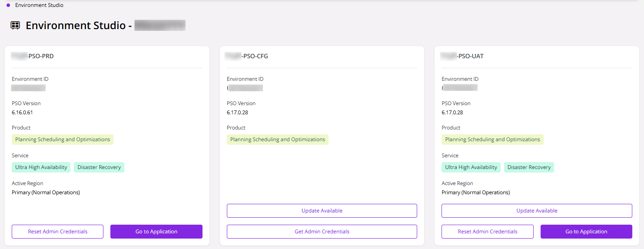The height and width of the screenshot is (249, 644).
Task: Click Planning Scheduling and Optimizations tag on PSO-PRD
Action: pos(63,139)
